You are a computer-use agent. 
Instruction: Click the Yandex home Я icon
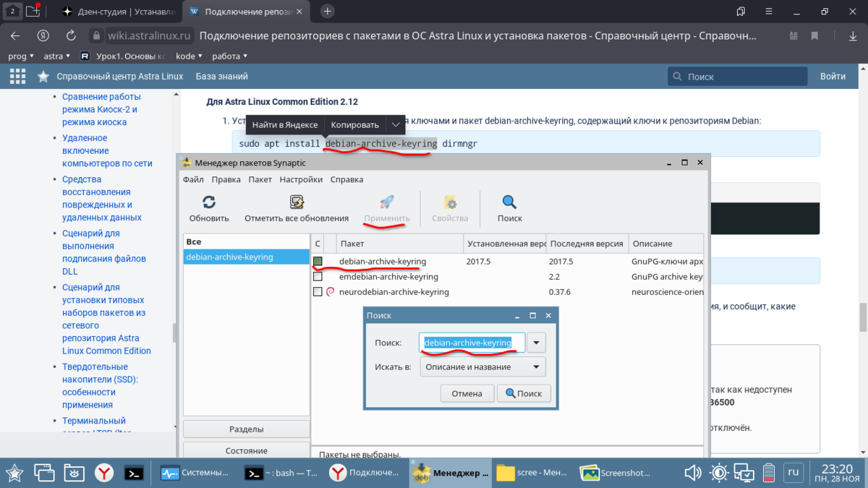point(43,35)
